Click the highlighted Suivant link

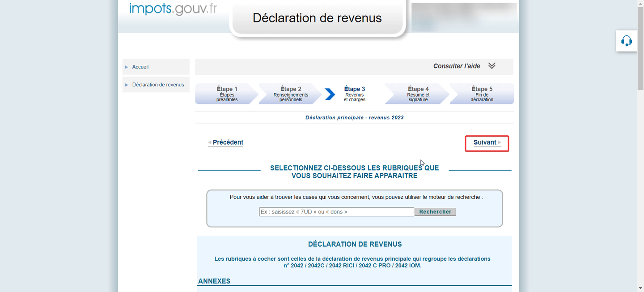point(485,142)
